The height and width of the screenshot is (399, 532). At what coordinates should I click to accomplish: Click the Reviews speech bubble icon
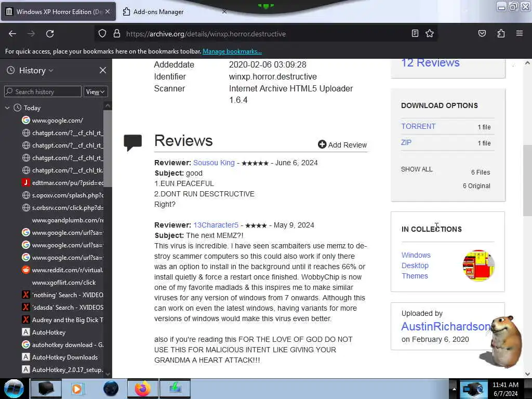tap(132, 142)
